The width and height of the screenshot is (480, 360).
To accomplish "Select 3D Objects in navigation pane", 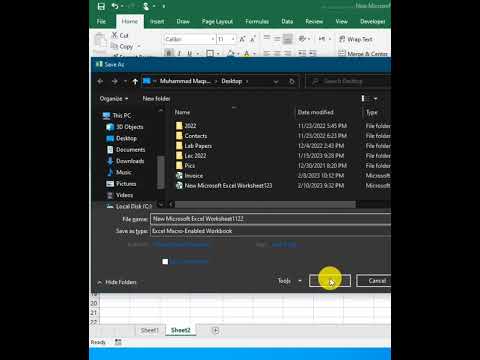I will (125, 127).
